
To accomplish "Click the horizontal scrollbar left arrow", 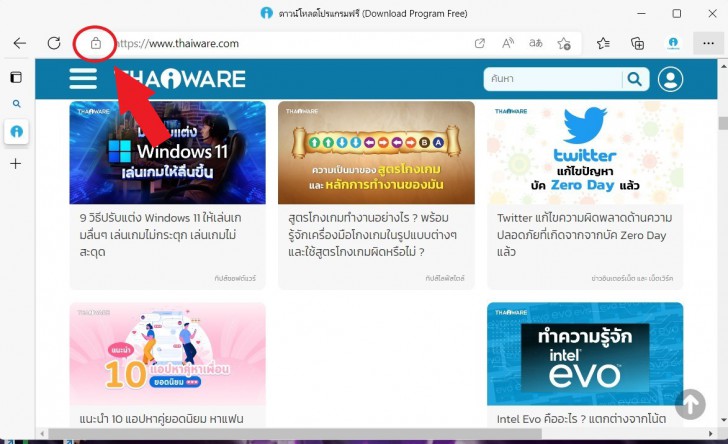I will 42,433.
